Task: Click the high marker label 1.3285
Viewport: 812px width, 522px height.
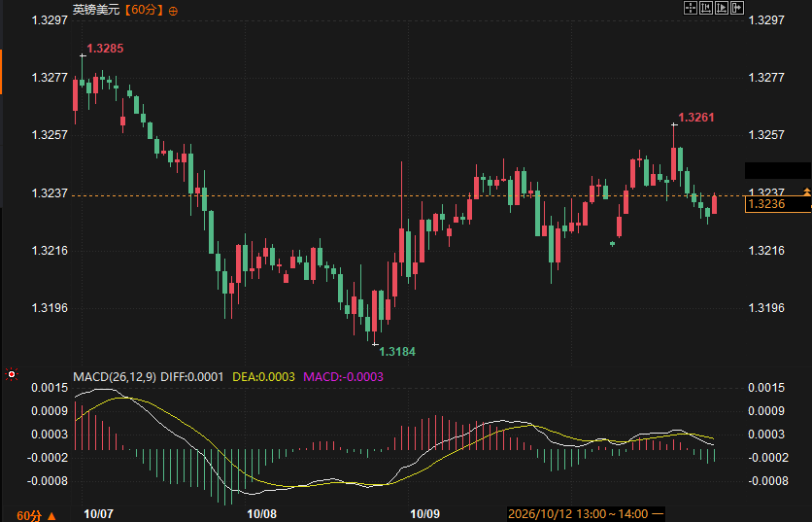Action: tap(105, 49)
